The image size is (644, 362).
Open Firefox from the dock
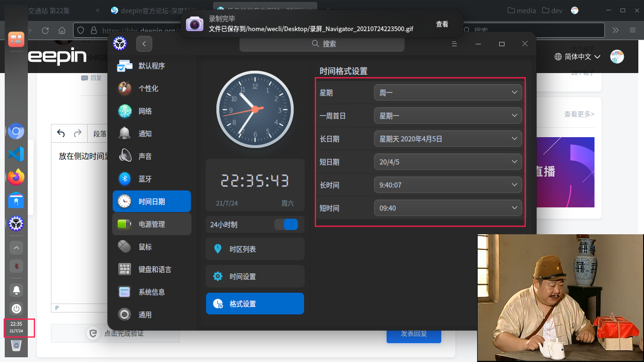(17, 177)
